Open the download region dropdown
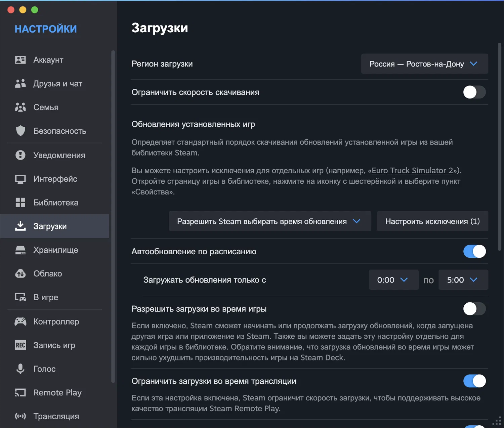504x428 pixels. pos(424,64)
